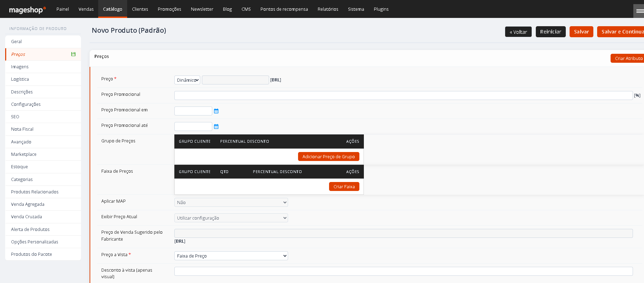Viewport: 644px width, 283px height.
Task: Open the Relatórios menu
Action: [x=328, y=9]
